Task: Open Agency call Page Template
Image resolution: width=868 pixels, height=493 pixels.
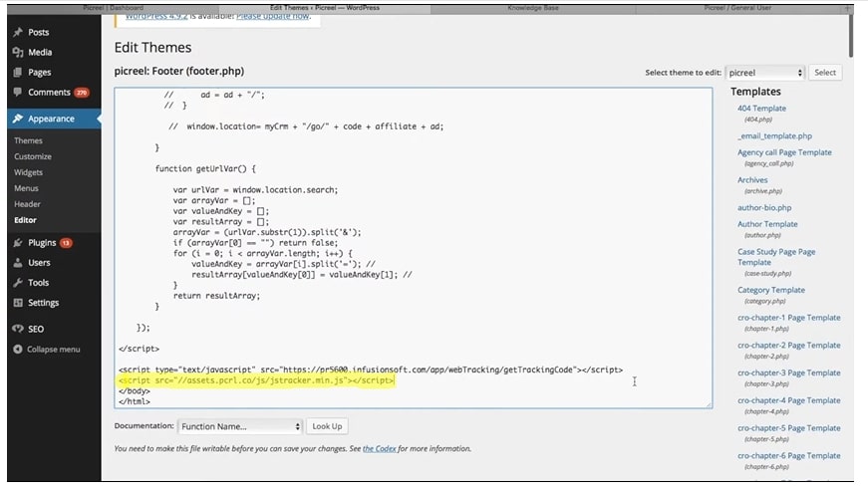Action: point(784,152)
